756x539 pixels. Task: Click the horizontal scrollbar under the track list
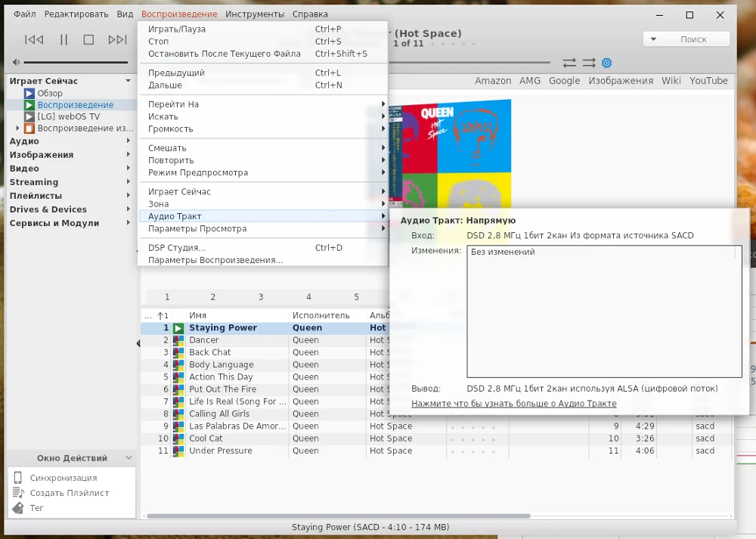tap(338, 516)
